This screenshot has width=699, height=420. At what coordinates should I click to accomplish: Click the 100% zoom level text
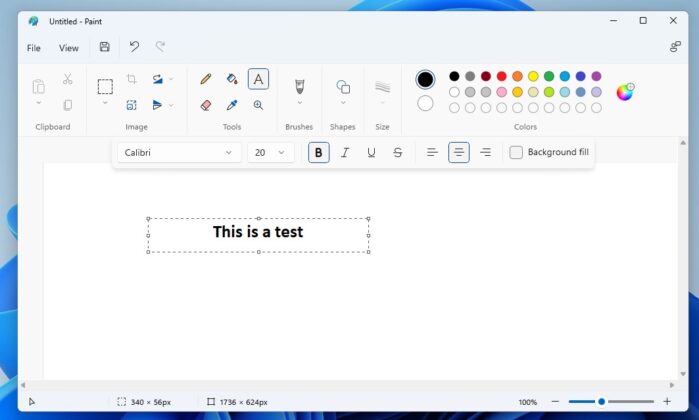528,402
